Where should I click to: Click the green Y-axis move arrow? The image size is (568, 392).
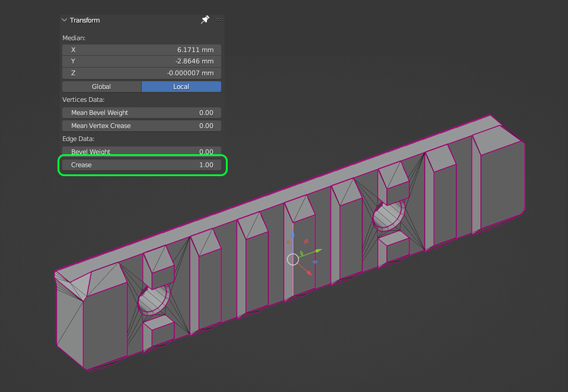tap(319, 250)
